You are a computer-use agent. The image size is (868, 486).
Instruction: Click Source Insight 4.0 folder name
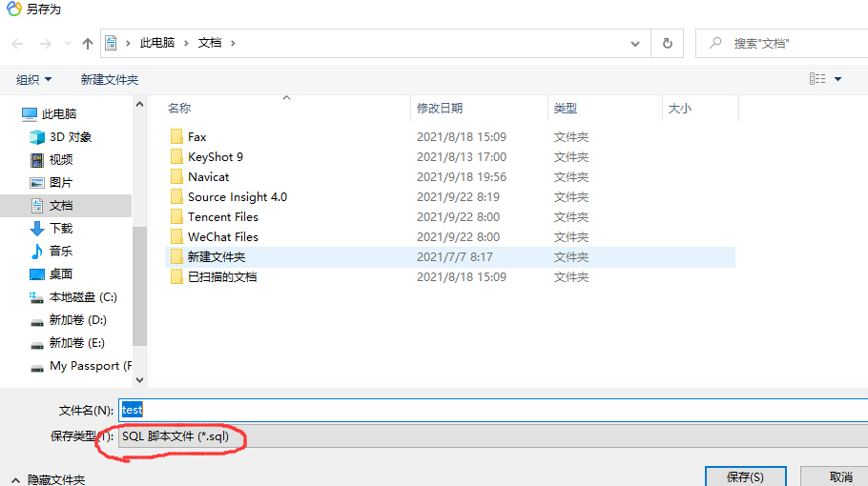tap(238, 197)
